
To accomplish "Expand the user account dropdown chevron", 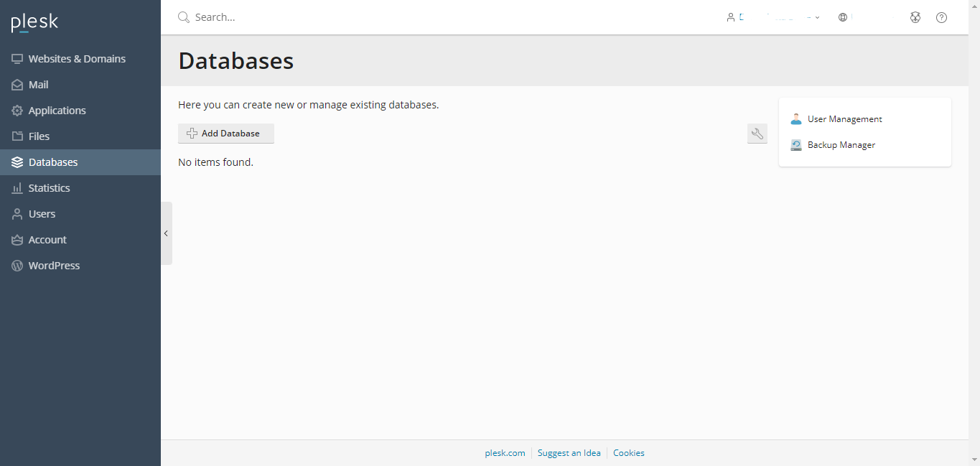I will tap(817, 17).
